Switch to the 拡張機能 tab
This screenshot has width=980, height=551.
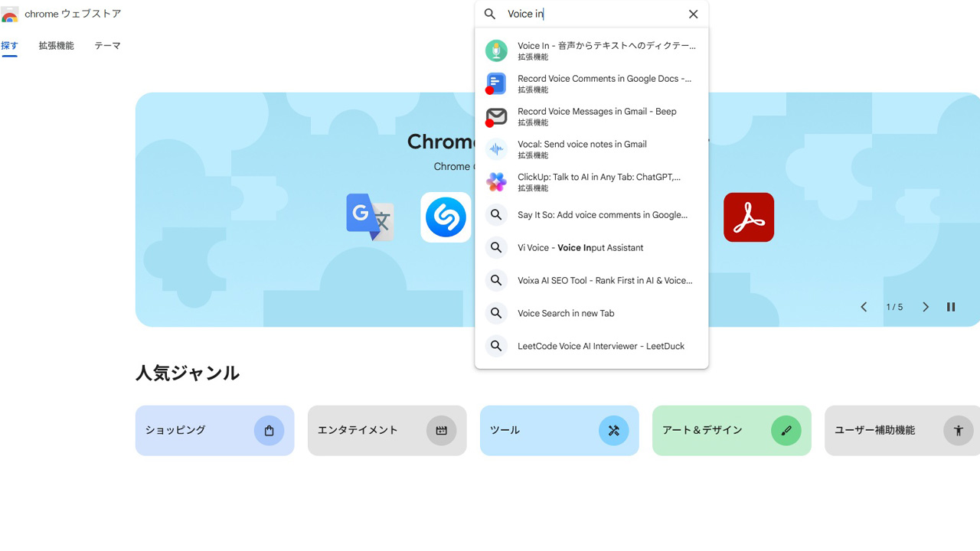coord(55,46)
